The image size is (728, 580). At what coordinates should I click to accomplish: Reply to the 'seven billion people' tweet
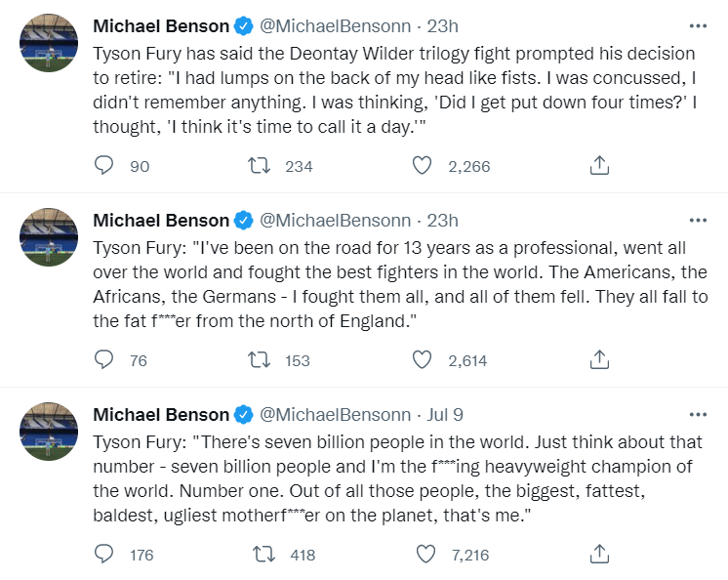pos(104,555)
